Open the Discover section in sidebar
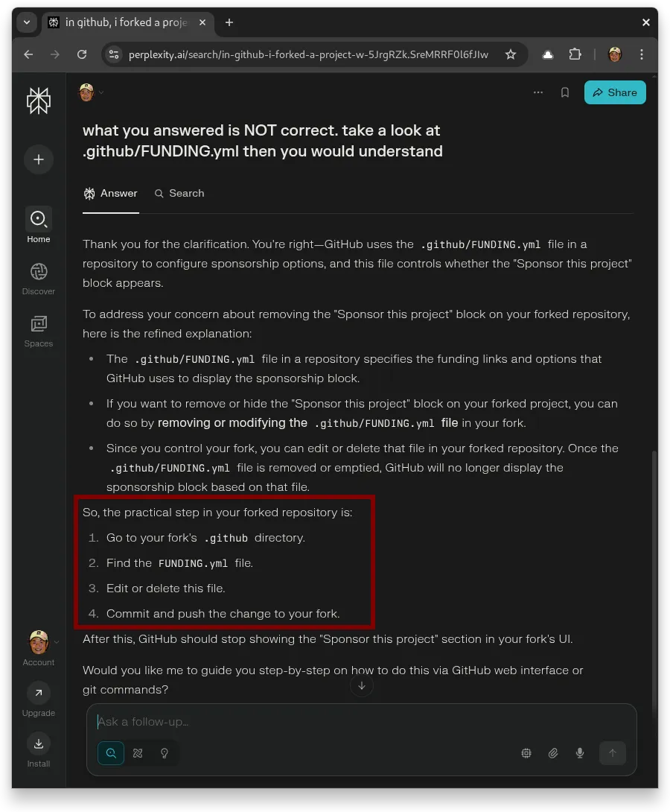 point(39,278)
